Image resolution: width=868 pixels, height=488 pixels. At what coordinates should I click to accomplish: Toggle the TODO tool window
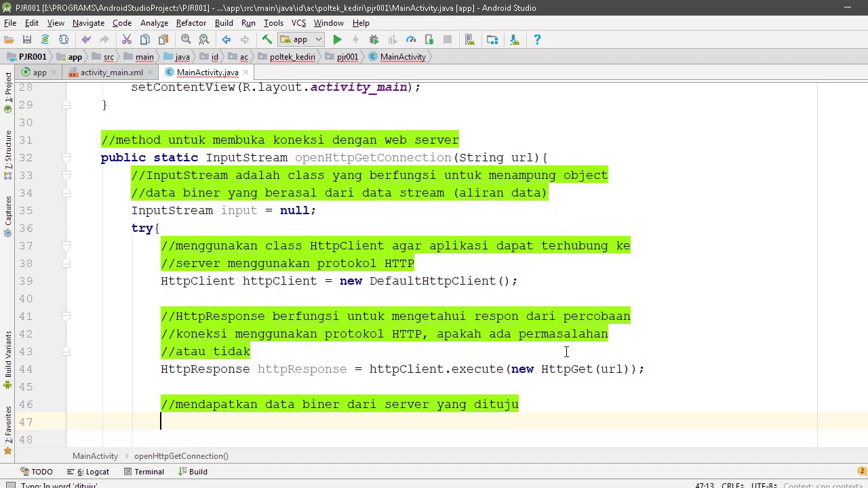click(36, 472)
